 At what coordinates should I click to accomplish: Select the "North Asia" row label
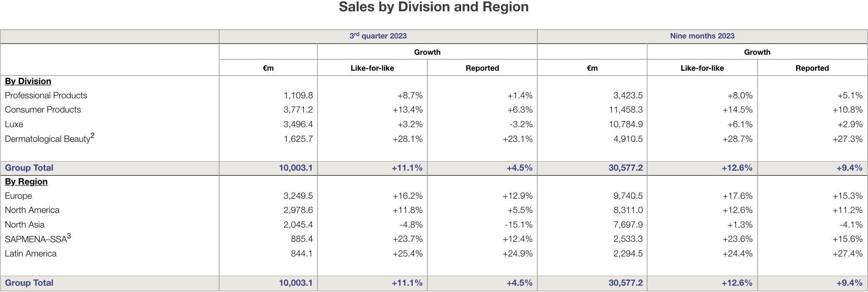25,225
